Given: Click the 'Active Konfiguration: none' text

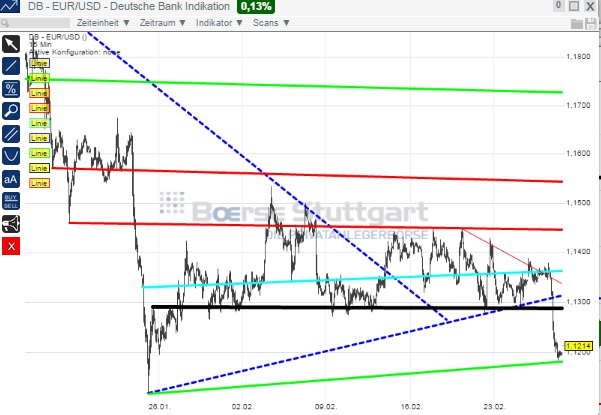Looking at the screenshot, I should pos(75,52).
